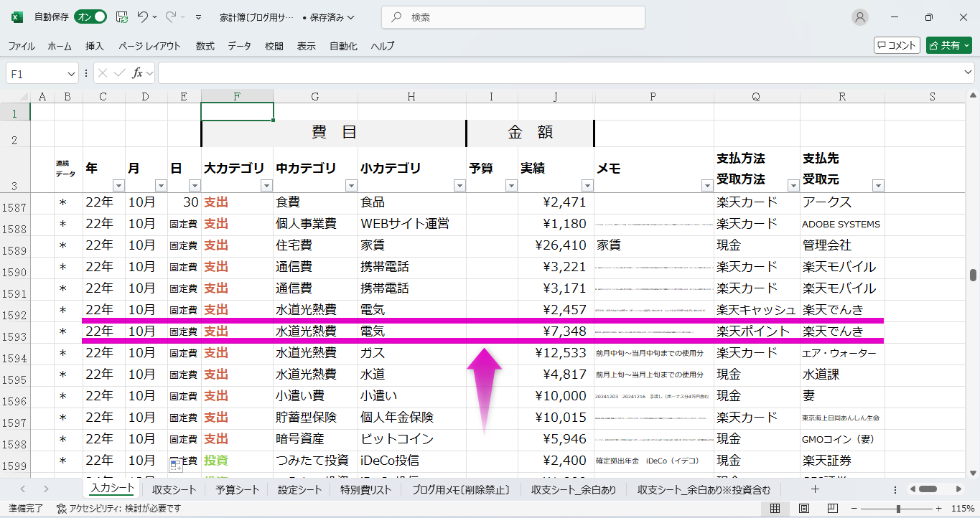Add a new sheet with plus icon
The height and width of the screenshot is (518, 980).
[x=815, y=489]
